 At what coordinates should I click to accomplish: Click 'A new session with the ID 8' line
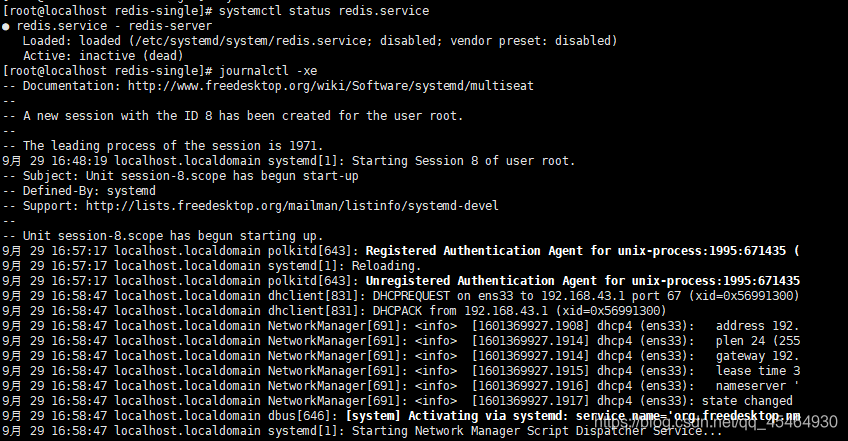(233, 116)
